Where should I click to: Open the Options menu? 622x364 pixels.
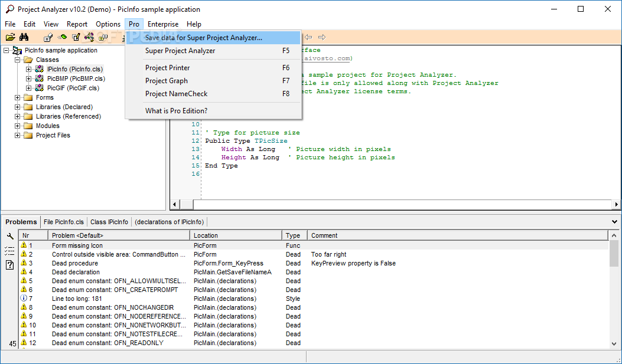pyautogui.click(x=108, y=24)
